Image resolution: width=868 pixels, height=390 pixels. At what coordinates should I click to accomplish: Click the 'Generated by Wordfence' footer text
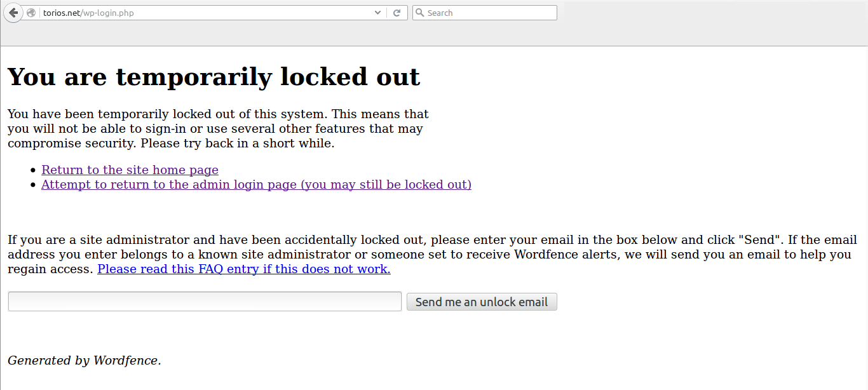coord(84,361)
